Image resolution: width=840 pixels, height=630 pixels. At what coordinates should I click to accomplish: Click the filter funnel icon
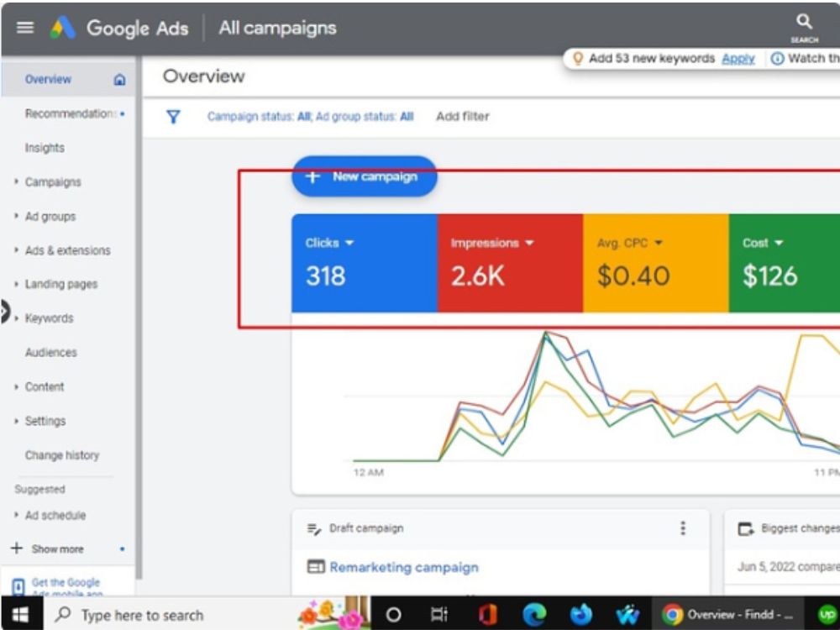(x=174, y=116)
